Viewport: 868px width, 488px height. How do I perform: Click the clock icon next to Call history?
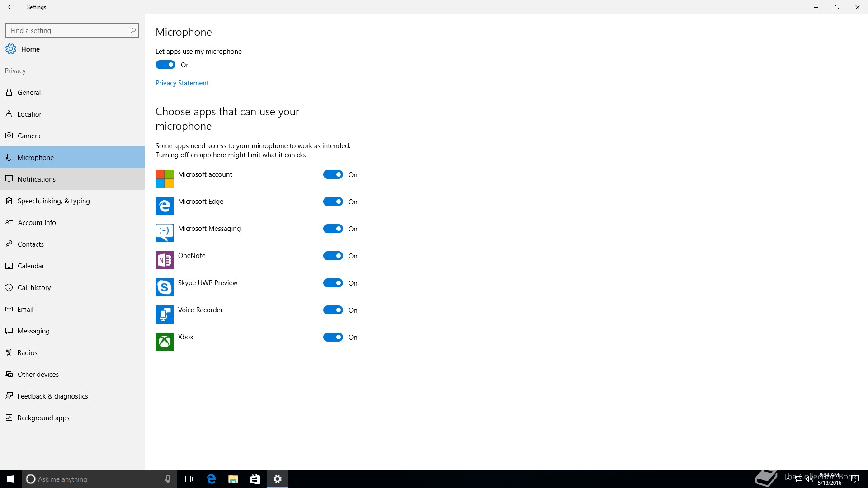point(9,287)
